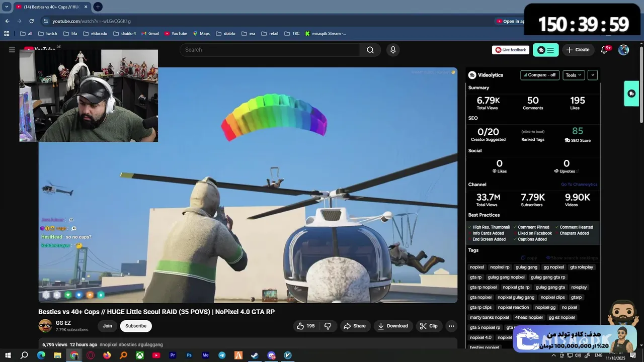Open the more actions three-dot menu
The height and width of the screenshot is (362, 644).
(x=451, y=326)
